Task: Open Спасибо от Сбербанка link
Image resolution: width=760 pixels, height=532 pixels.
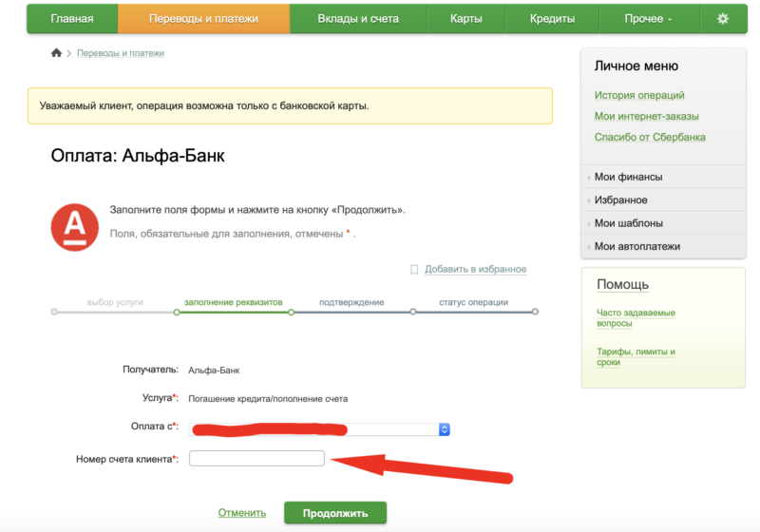Action: click(x=650, y=137)
